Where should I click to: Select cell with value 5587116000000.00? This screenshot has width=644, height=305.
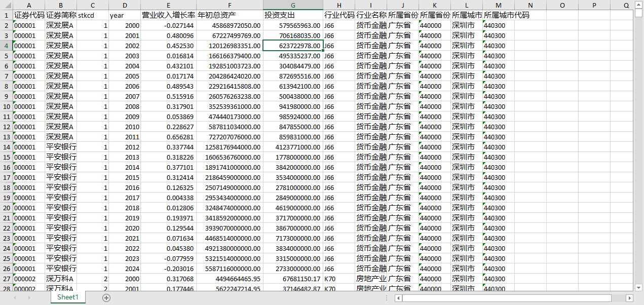230,269
